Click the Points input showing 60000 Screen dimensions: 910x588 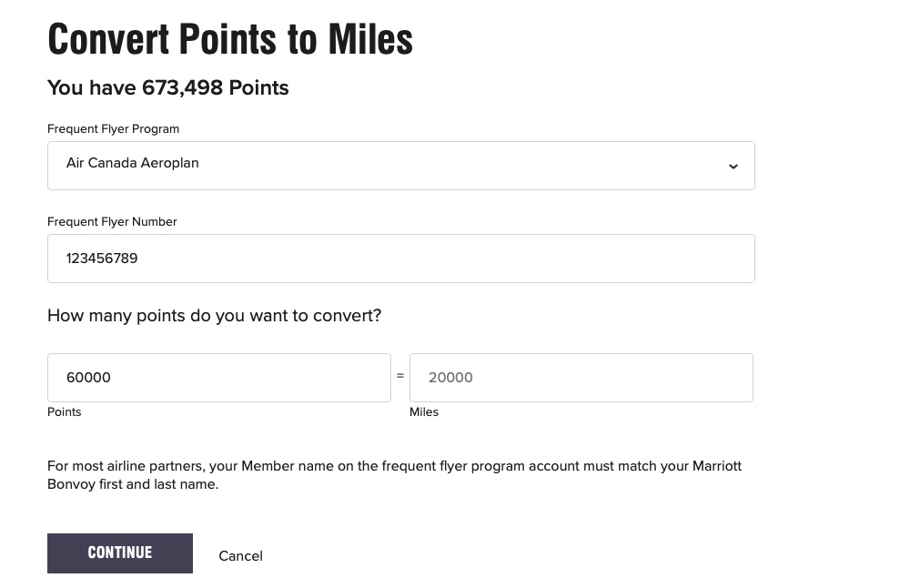pos(218,377)
